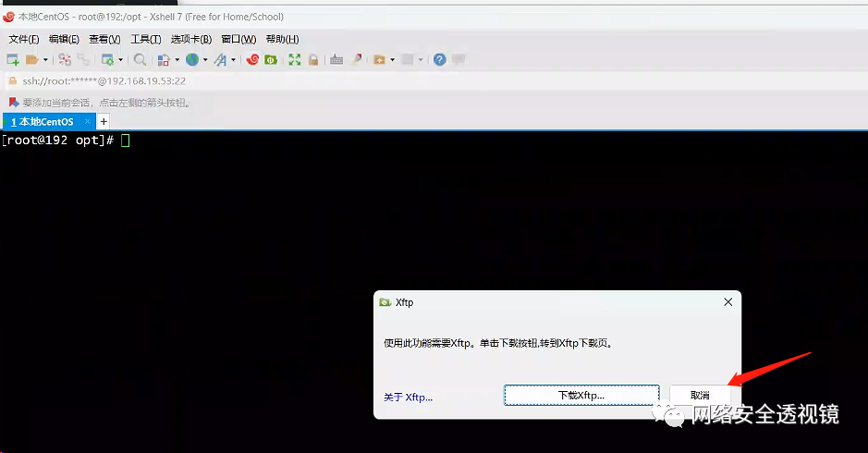The image size is (868, 453).
Task: Click the terminal prompt [root@192 opt]#
Action: [x=57, y=141]
